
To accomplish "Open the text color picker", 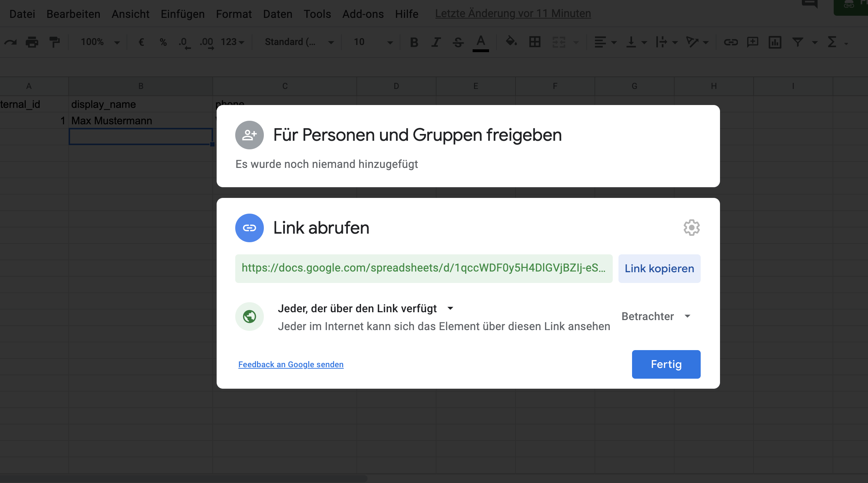I will (x=481, y=43).
